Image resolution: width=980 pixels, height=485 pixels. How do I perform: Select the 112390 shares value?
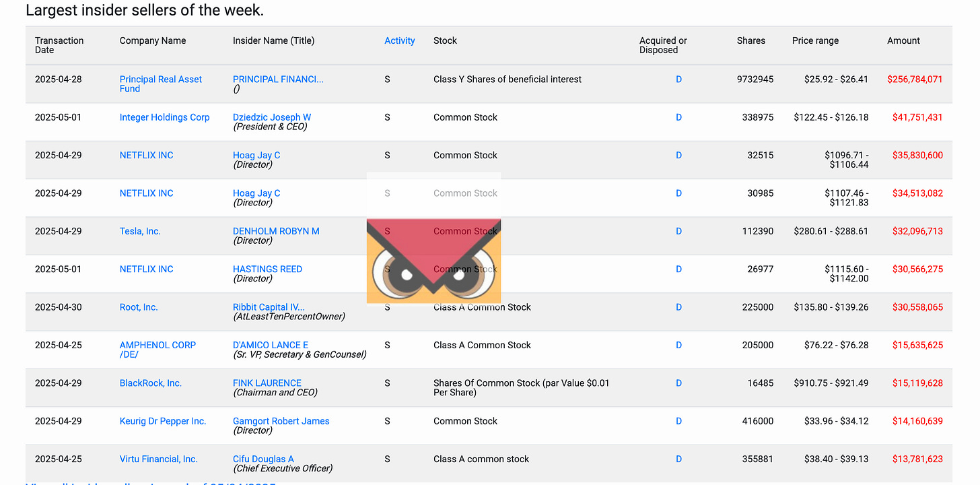point(758,231)
